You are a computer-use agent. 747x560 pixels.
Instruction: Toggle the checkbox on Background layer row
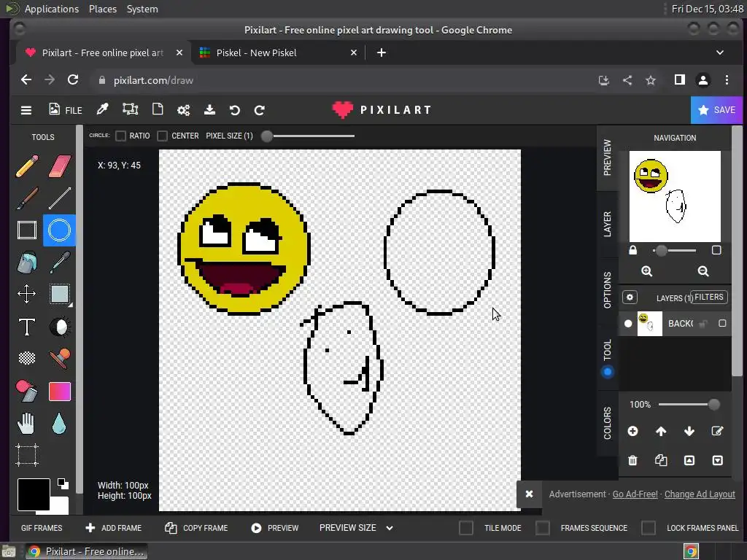click(722, 323)
